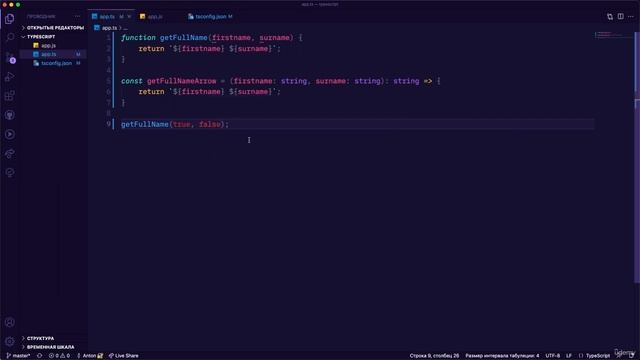Change tab size setting in status bar
Viewport: 640px width, 360px height.
tap(502, 356)
